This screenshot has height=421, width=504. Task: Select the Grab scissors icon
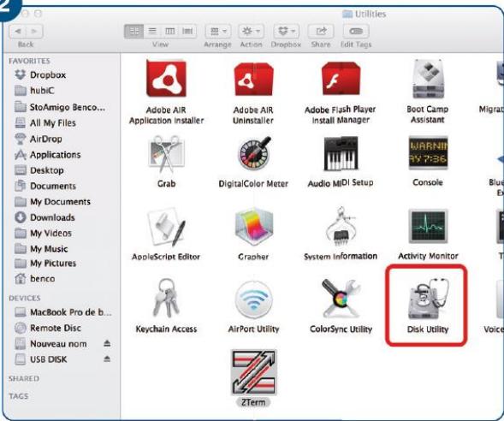(x=167, y=154)
